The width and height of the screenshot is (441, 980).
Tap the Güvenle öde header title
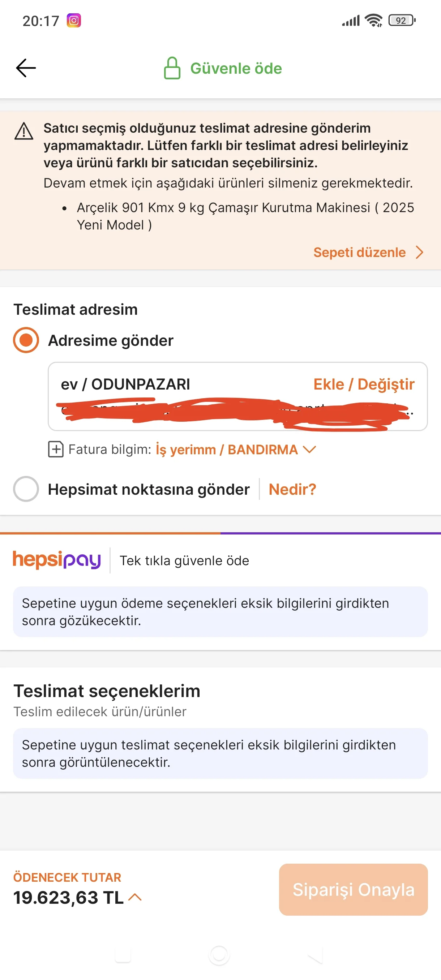point(236,69)
